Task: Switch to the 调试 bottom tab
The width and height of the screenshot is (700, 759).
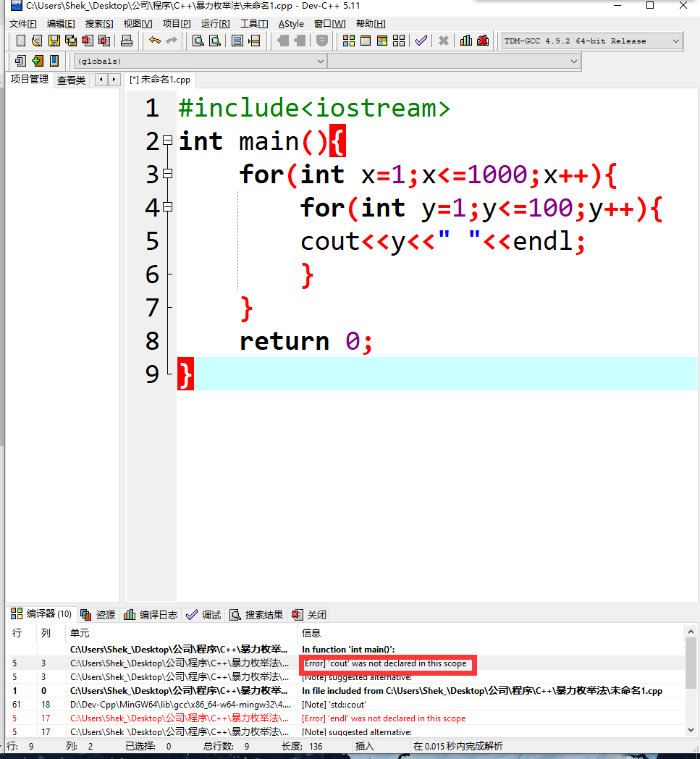Action: (203, 615)
